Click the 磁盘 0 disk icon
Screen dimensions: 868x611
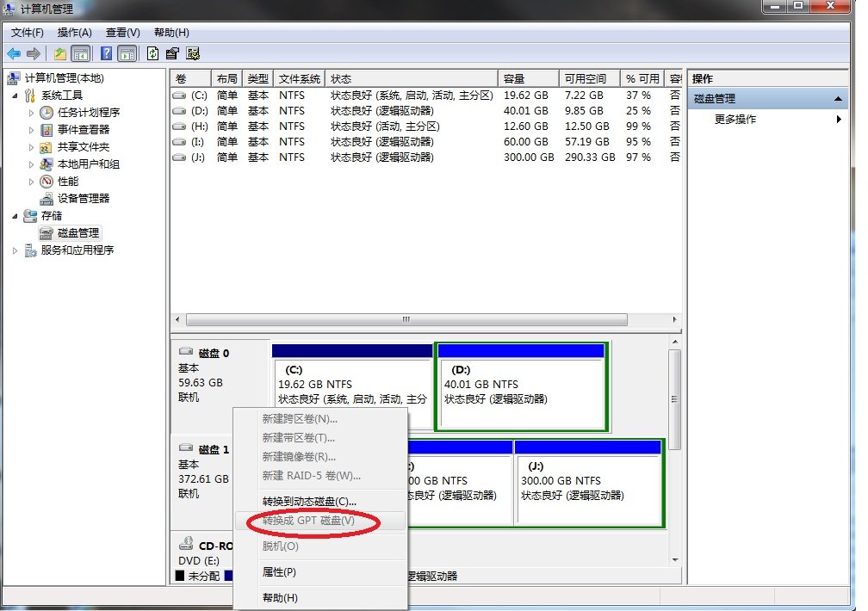[186, 352]
